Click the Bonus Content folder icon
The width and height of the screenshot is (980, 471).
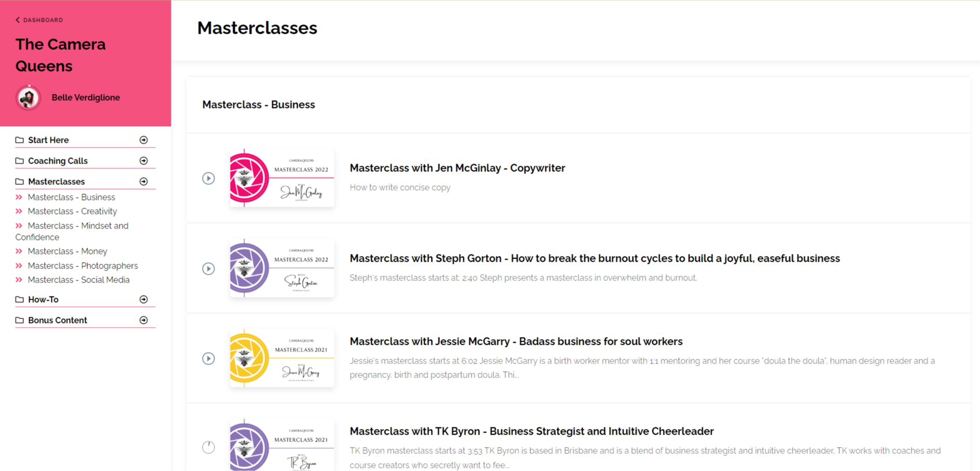tap(20, 320)
